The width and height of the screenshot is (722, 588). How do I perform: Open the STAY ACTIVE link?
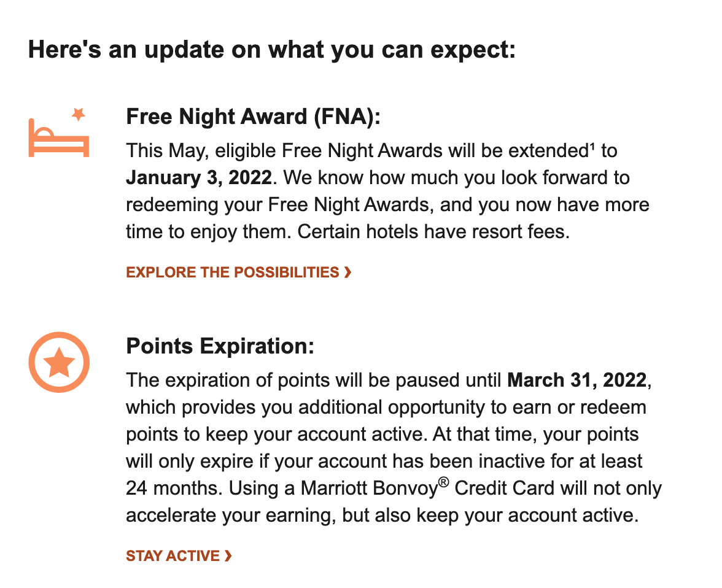pos(179,555)
